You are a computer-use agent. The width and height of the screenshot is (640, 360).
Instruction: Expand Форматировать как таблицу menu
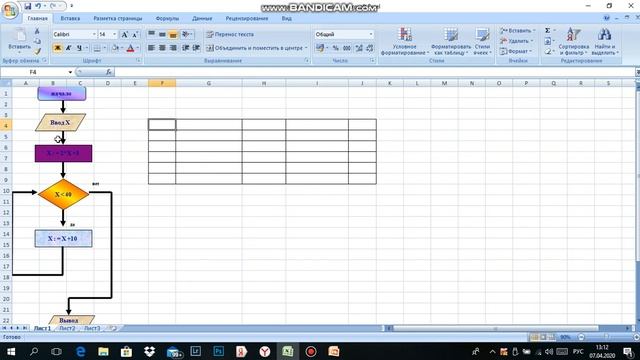coord(451,41)
